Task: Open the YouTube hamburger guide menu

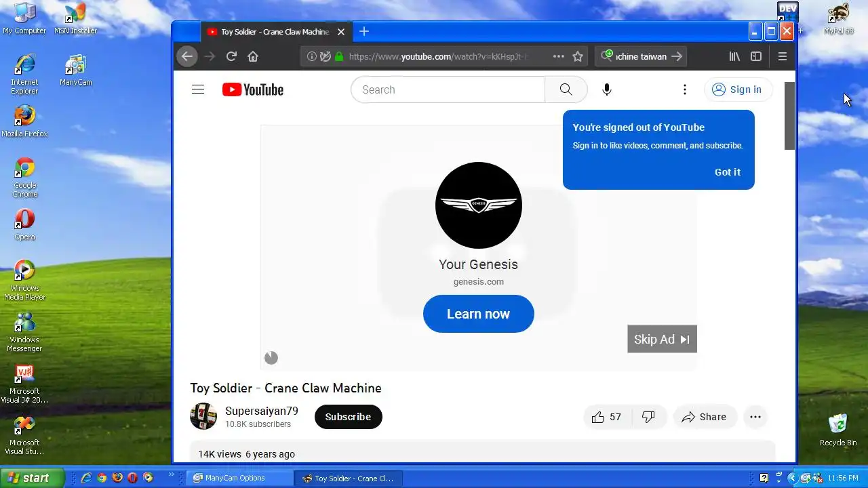Action: click(x=198, y=89)
